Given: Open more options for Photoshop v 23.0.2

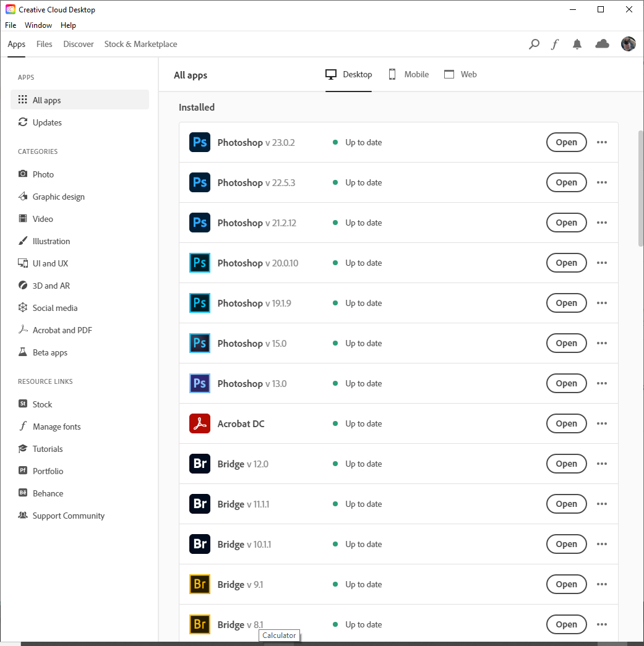Looking at the screenshot, I should point(601,142).
